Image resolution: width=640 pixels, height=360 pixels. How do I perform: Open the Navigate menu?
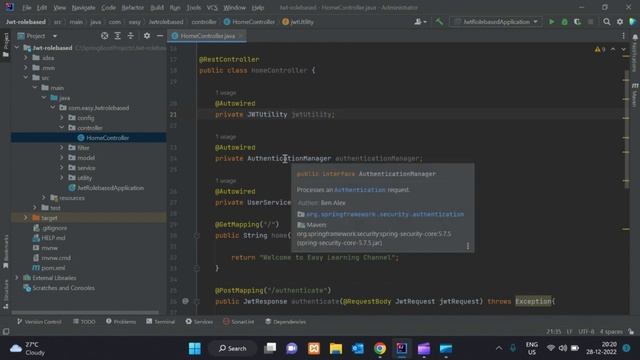(83, 7)
